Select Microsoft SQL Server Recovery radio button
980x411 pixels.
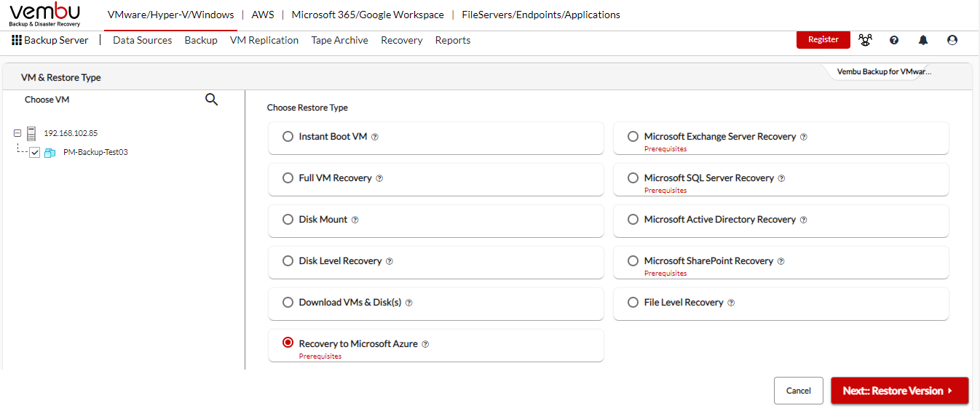pos(633,177)
